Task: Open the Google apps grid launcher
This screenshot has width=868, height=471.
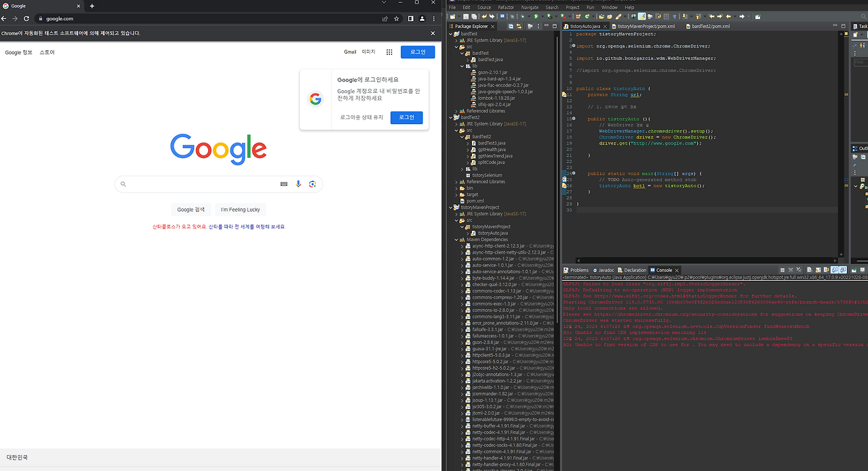Action: point(389,52)
